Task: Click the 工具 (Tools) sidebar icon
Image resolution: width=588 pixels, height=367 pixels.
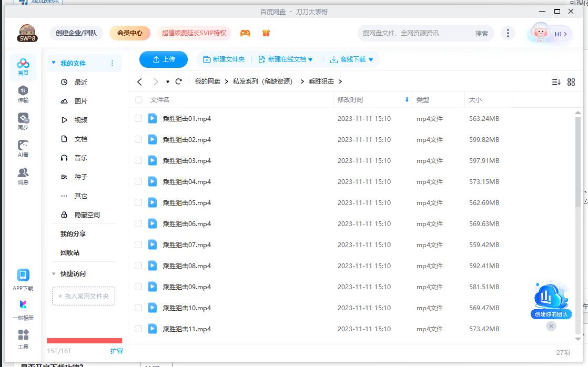Action: (23, 338)
